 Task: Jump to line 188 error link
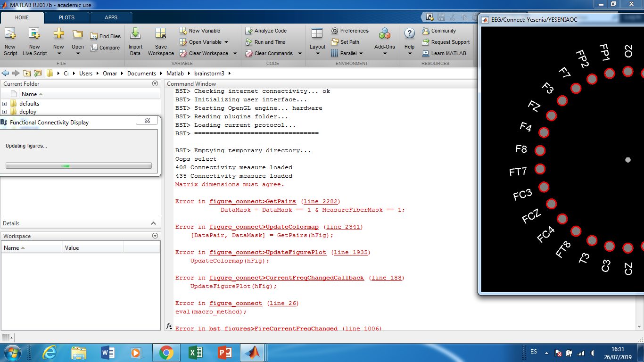point(387,278)
